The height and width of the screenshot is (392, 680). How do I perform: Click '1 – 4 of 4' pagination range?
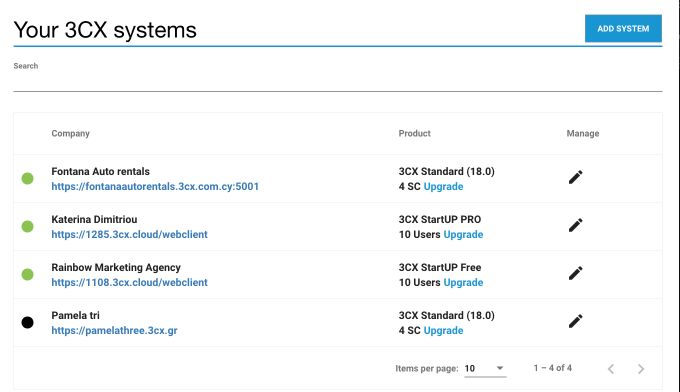point(553,368)
